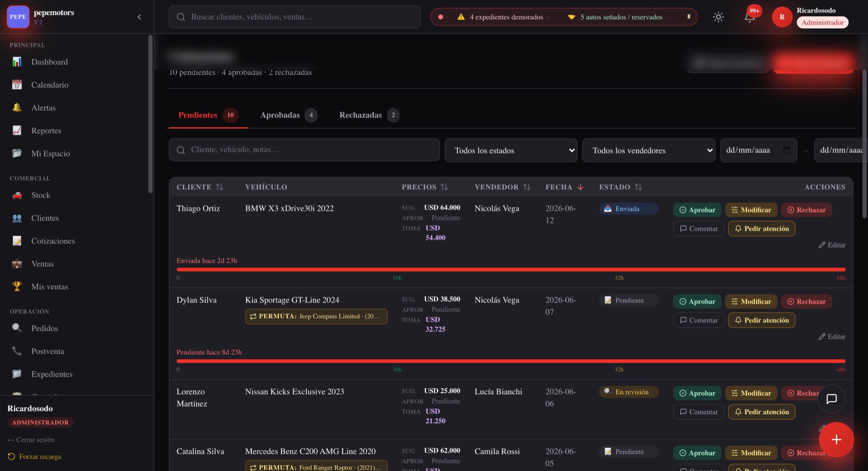Click the 5 autos señados / reservados alert
The width and height of the screenshot is (868, 471).
615,17
